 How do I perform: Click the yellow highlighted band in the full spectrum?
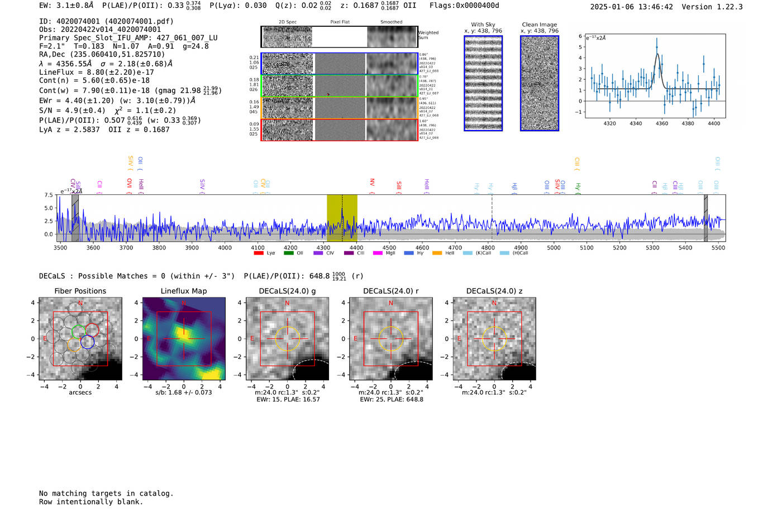tap(342, 218)
